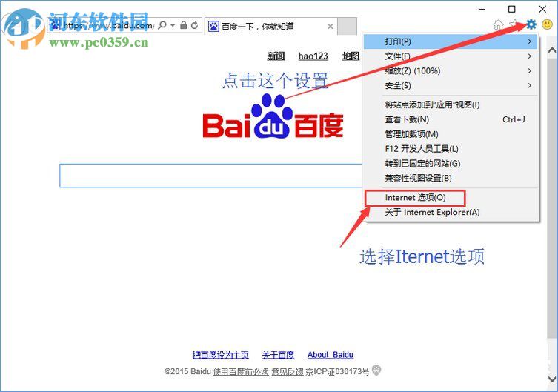Open the 打印(P) menu item
The width and height of the screenshot is (558, 392).
tap(451, 41)
